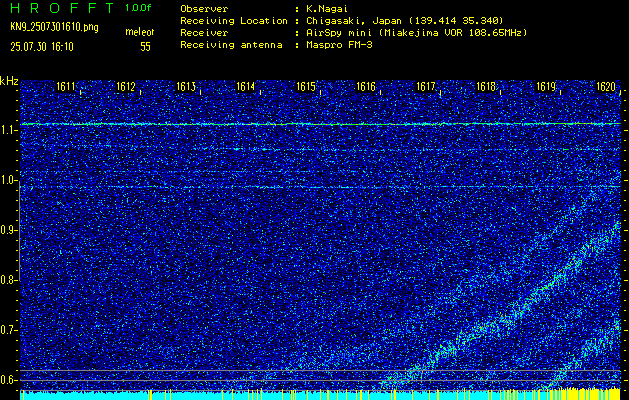Select file name KN9_2507301610.png

(54, 28)
